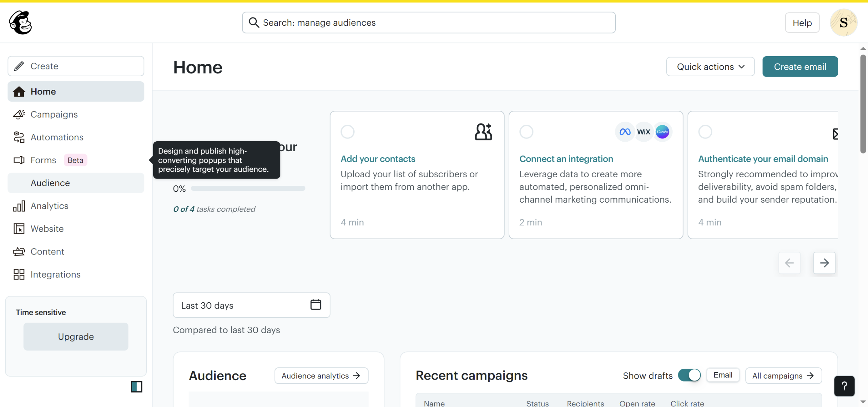Viewport: 868px width, 407px height.
Task: Open Website in the sidebar
Action: pos(47,229)
